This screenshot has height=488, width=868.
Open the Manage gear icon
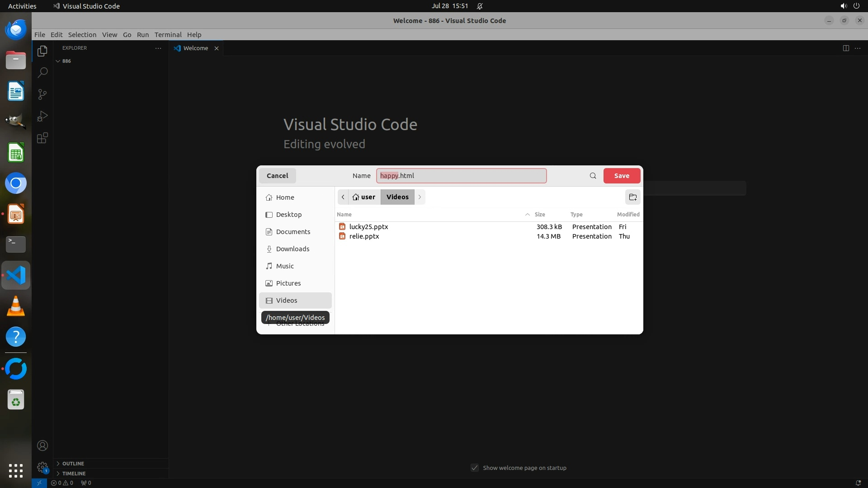42,467
